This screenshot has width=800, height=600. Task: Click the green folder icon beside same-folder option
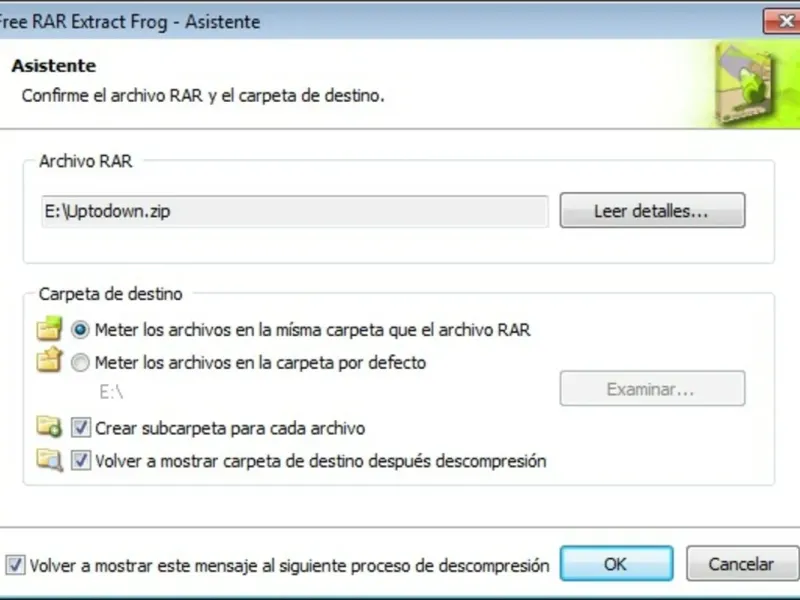(x=49, y=329)
